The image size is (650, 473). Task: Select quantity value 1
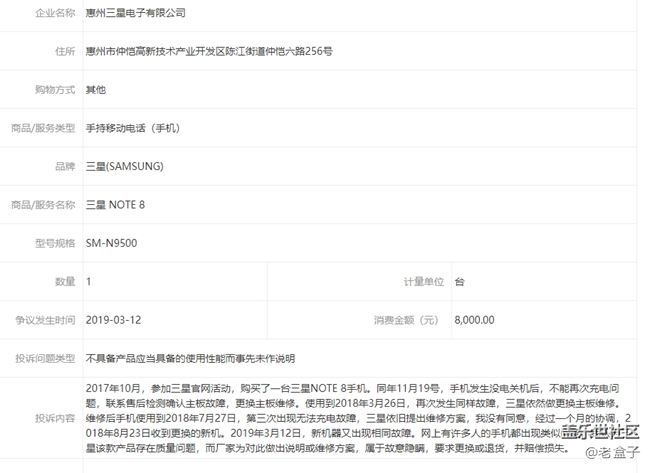pyautogui.click(x=88, y=281)
